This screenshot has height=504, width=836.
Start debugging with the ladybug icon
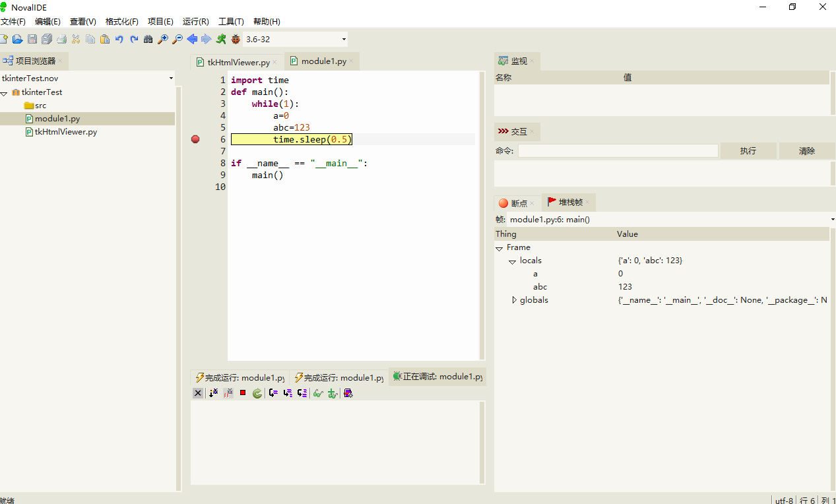click(x=236, y=39)
